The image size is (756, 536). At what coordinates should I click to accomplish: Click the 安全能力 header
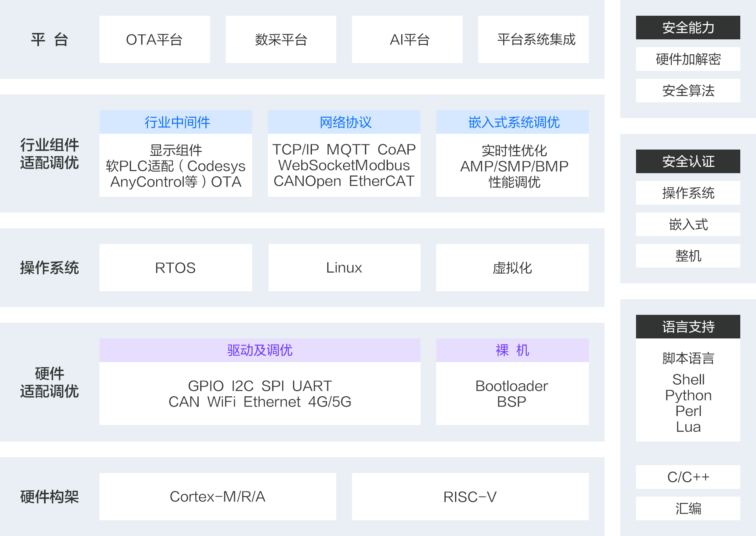(688, 28)
